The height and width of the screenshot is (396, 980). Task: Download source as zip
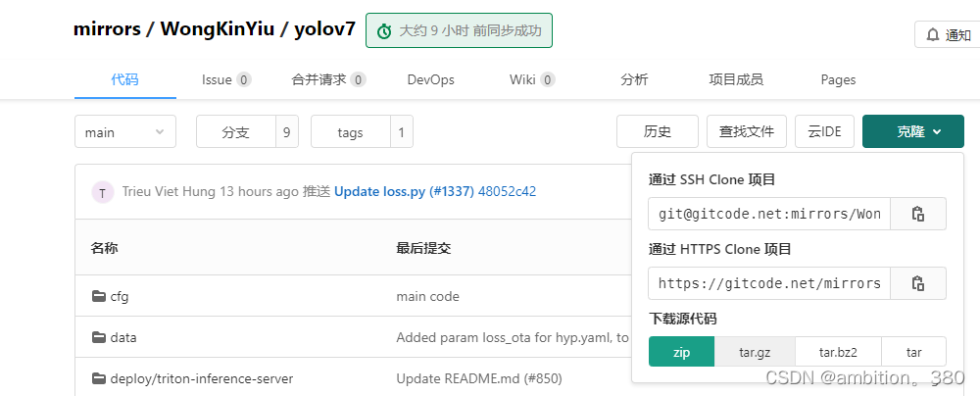(682, 352)
